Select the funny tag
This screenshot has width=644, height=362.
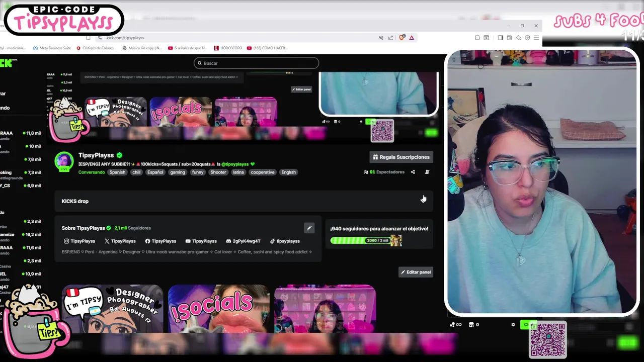pyautogui.click(x=198, y=172)
